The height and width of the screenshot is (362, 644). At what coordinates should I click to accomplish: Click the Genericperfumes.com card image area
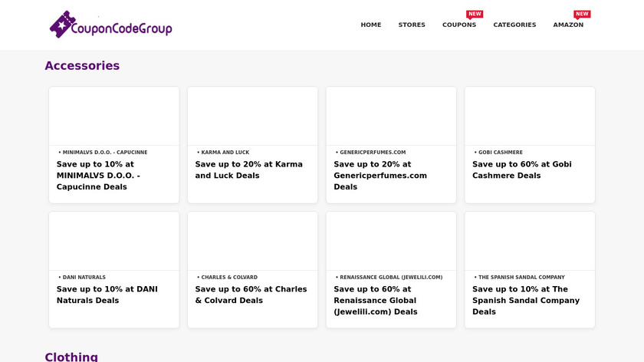(x=391, y=116)
